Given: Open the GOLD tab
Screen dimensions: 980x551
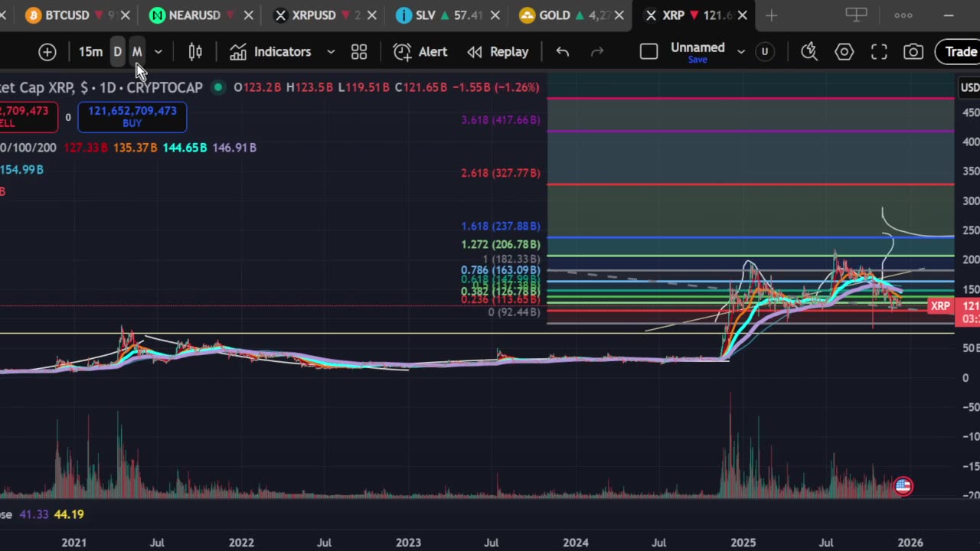Looking at the screenshot, I should 563,15.
